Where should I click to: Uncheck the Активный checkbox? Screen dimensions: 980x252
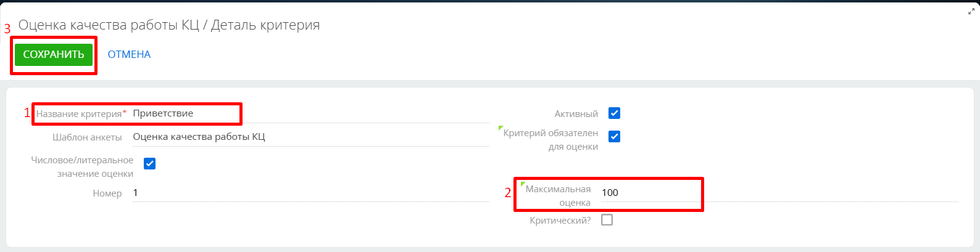[x=614, y=113]
